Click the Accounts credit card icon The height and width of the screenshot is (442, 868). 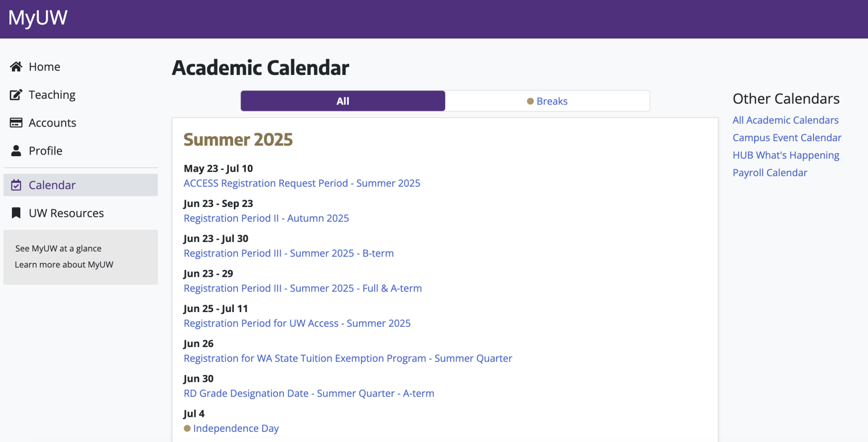(x=16, y=123)
